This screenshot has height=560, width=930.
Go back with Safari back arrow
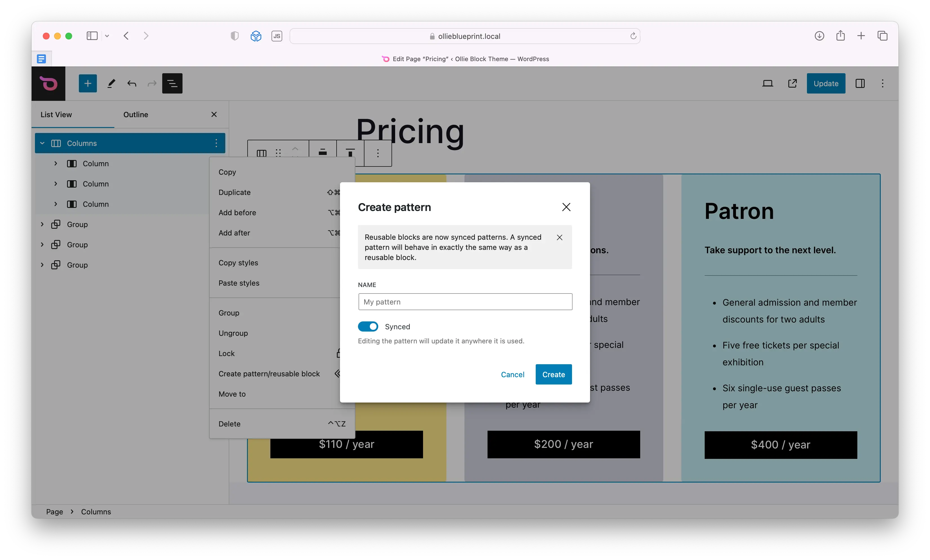pos(126,36)
